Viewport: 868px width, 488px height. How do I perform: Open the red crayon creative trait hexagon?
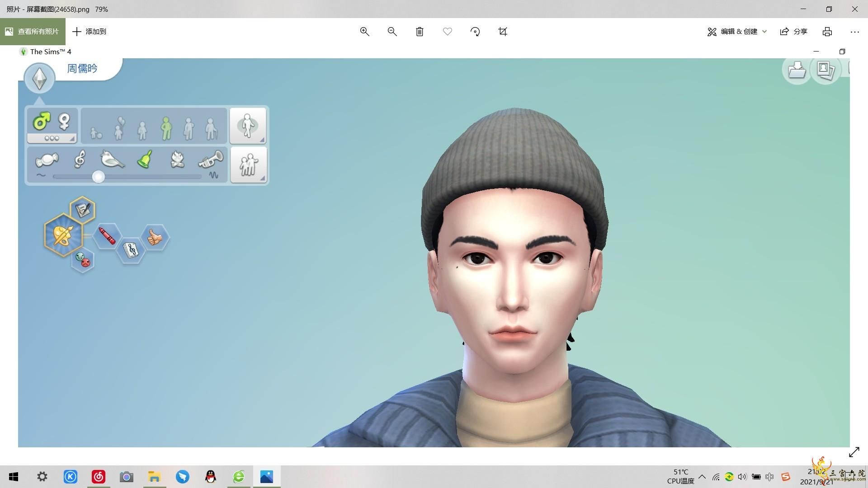coord(107,236)
